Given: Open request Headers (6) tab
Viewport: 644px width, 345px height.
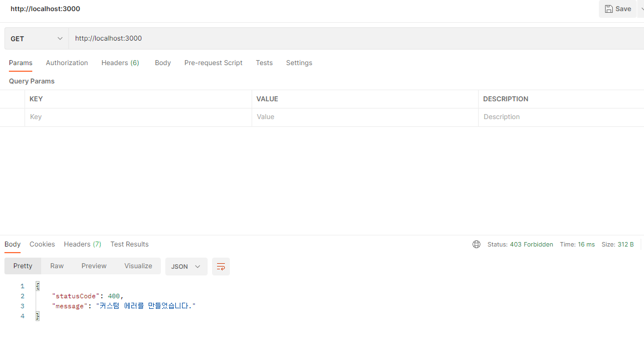Looking at the screenshot, I should [x=120, y=63].
